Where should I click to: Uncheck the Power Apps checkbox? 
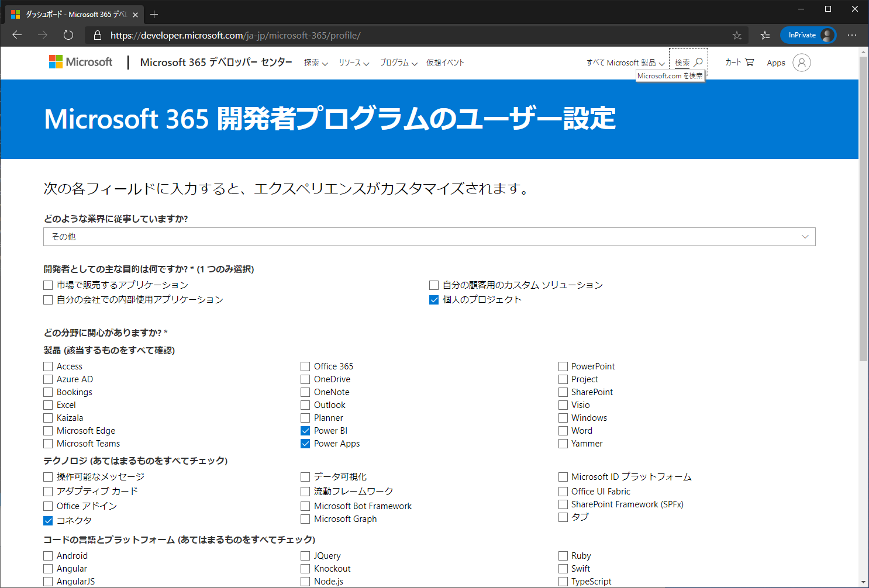(x=305, y=444)
